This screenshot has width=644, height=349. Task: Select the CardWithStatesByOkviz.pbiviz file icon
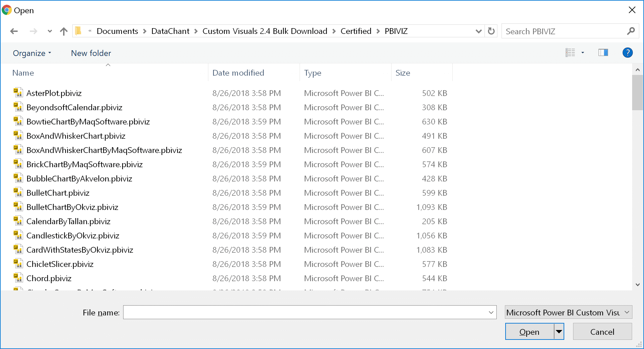click(x=18, y=249)
